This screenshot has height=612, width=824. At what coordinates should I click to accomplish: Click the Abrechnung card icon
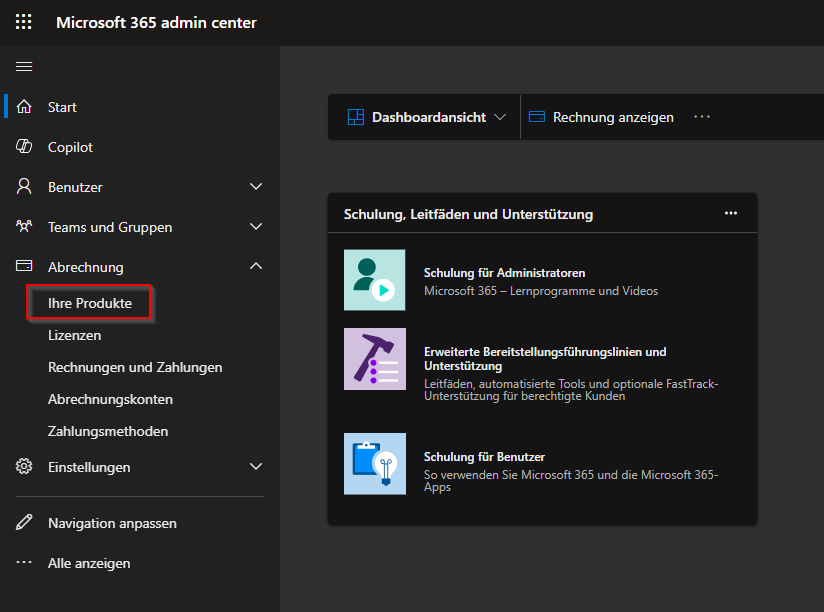point(24,266)
